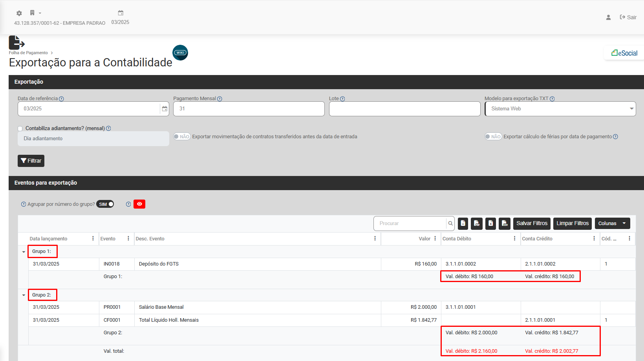
Task: Open the Colunas dropdown
Action: (612, 224)
